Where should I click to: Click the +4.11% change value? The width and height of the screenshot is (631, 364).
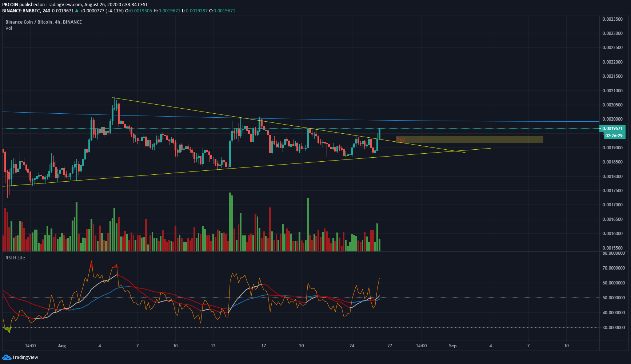pos(114,11)
